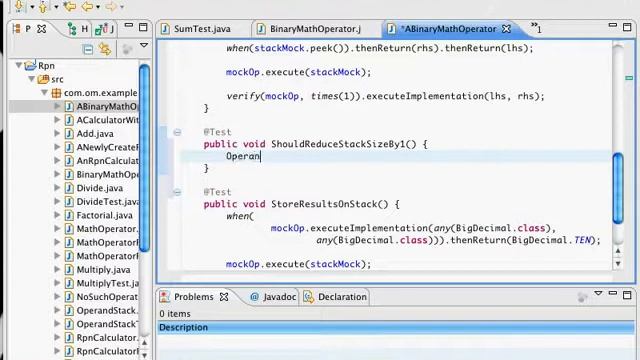Click the Back navigation arrow
The image size is (640, 360).
click(87, 6)
